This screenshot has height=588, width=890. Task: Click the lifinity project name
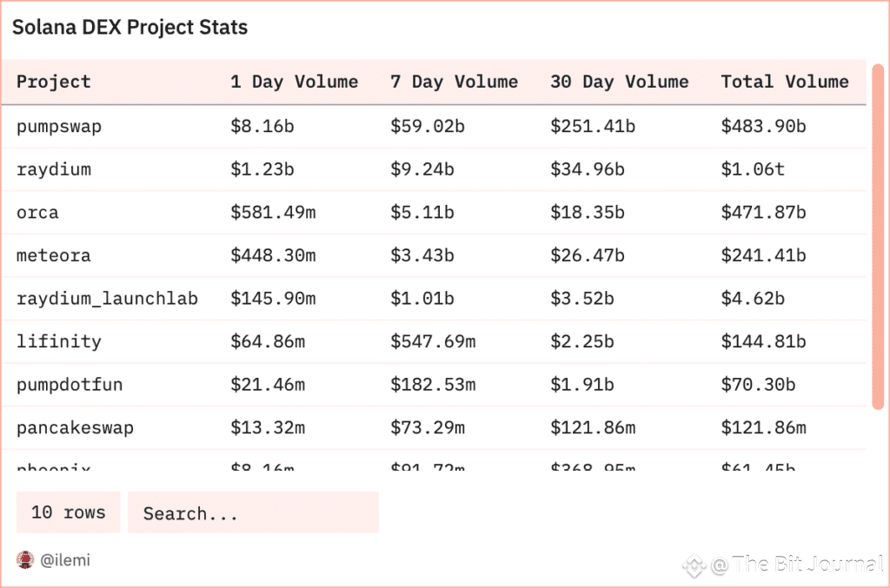point(59,341)
